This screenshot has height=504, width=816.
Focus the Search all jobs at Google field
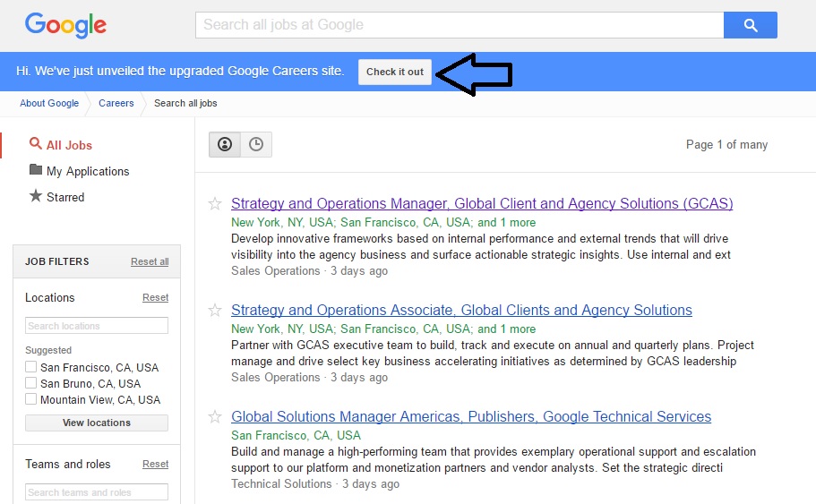coord(460,25)
